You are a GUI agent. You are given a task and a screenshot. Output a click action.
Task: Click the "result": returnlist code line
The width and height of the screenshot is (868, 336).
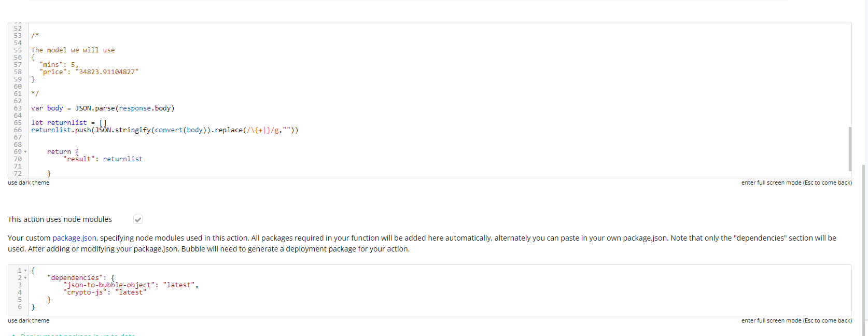[103, 159]
